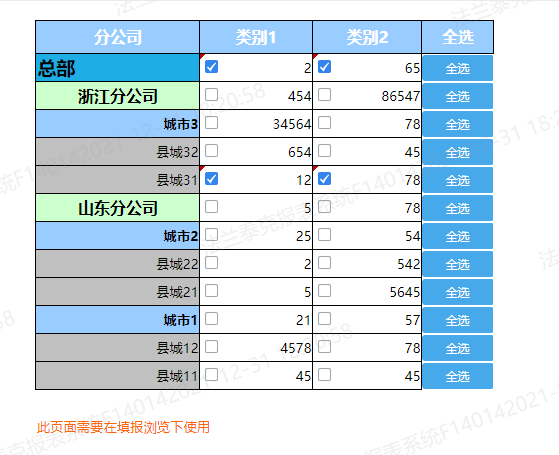Click 全选 button in 总部 row
This screenshot has height=455, width=559.
tap(458, 68)
